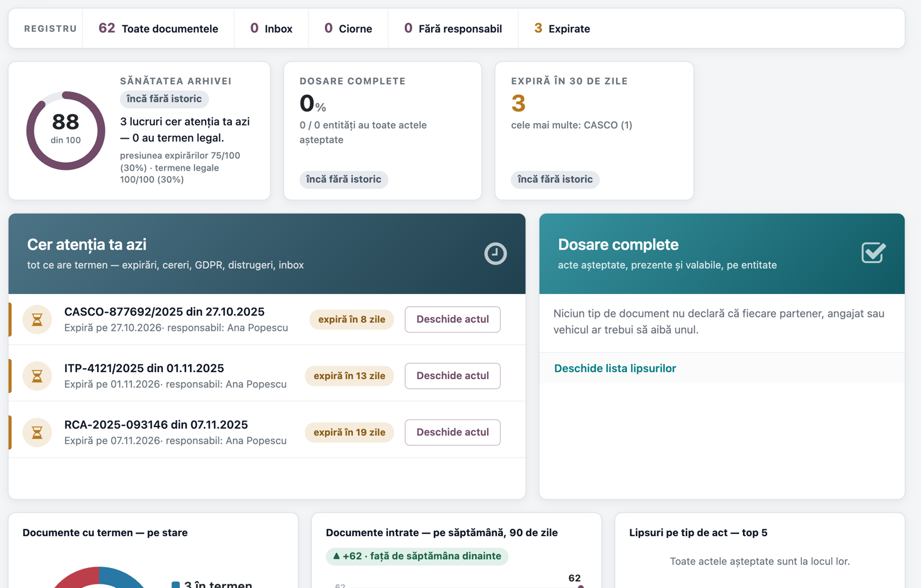
Task: Click încă fără istoric badge under Dosare complete card
Action: click(x=344, y=180)
